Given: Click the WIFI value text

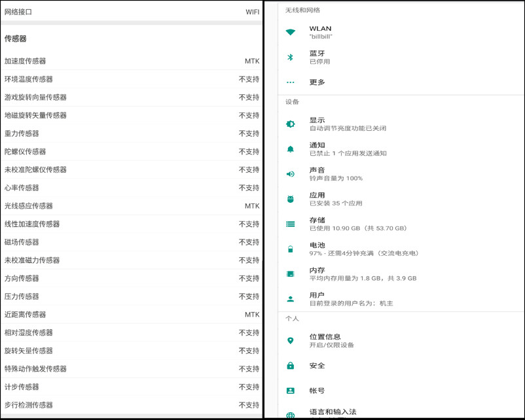Looking at the screenshot, I should 252,12.
